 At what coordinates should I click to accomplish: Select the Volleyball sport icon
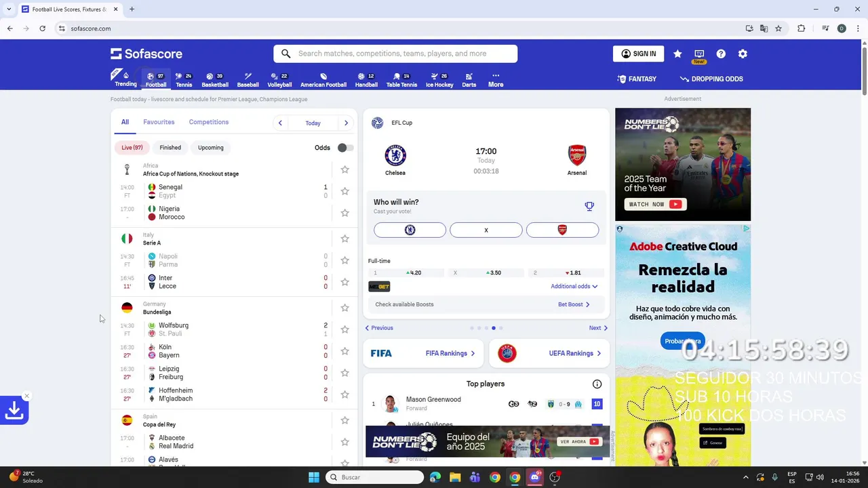point(279,80)
